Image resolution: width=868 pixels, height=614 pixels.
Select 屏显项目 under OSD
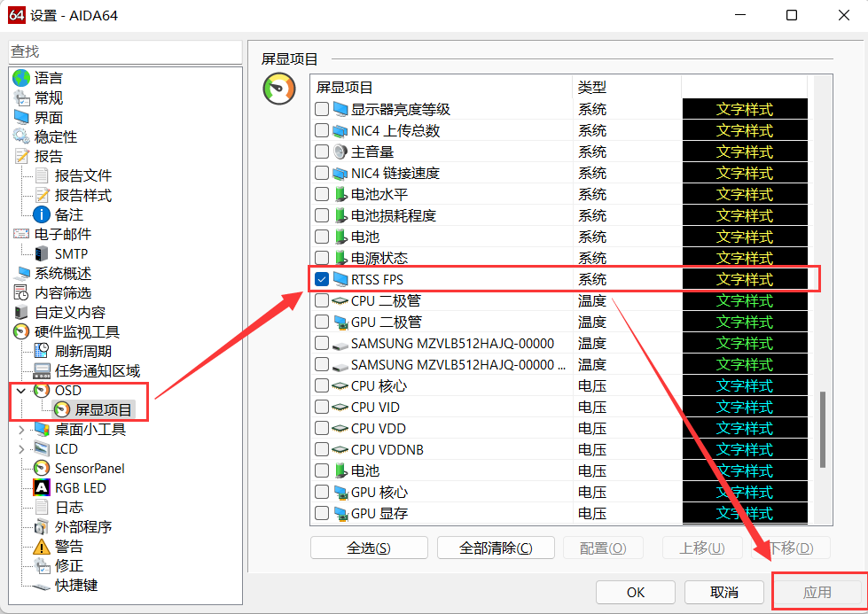[x=103, y=410]
